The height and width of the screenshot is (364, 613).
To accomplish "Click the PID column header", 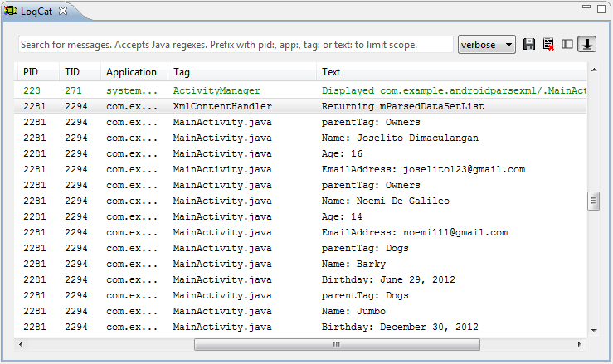I will point(36,72).
